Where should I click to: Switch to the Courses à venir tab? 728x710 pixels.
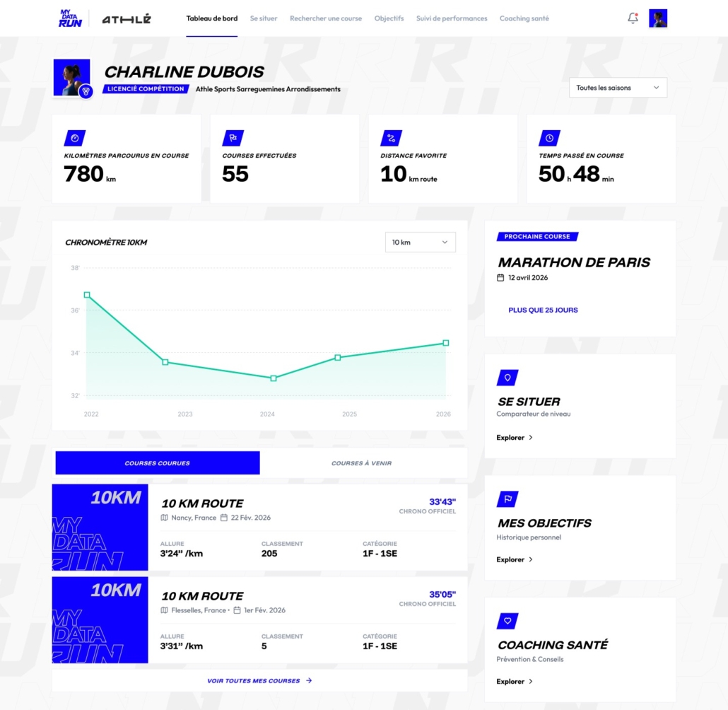tap(361, 462)
